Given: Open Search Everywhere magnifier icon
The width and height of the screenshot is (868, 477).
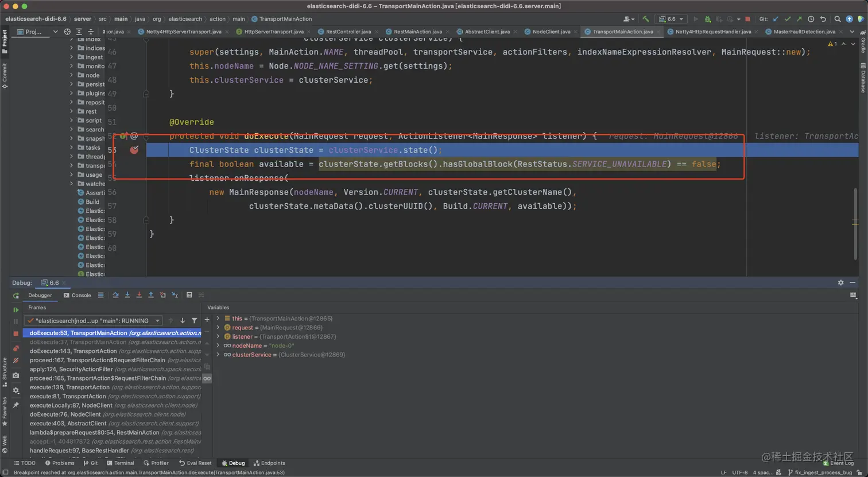Looking at the screenshot, I should 838,19.
